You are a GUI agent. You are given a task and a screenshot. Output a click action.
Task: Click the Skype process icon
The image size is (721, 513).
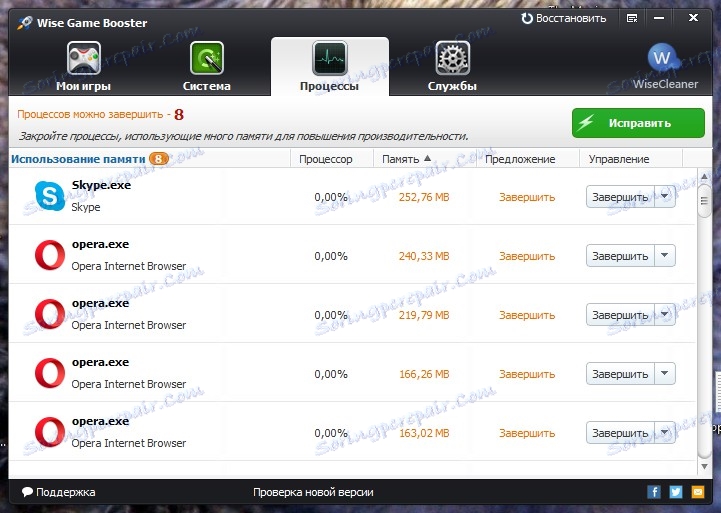coord(50,196)
